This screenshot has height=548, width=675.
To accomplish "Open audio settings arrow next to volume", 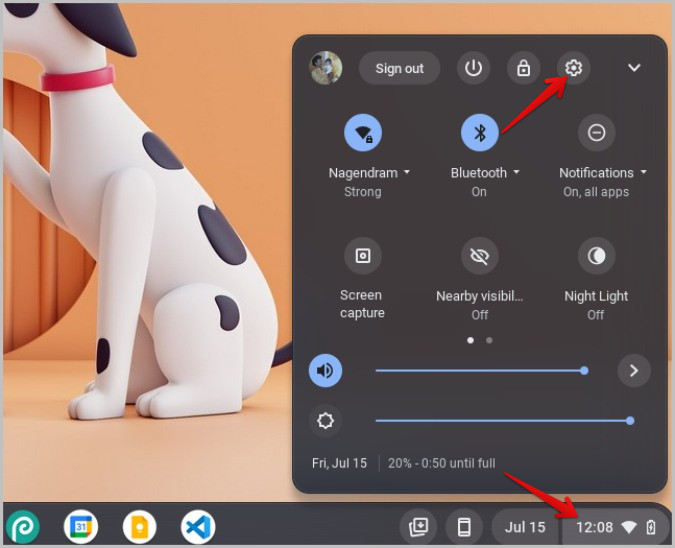I will pyautogui.click(x=634, y=370).
